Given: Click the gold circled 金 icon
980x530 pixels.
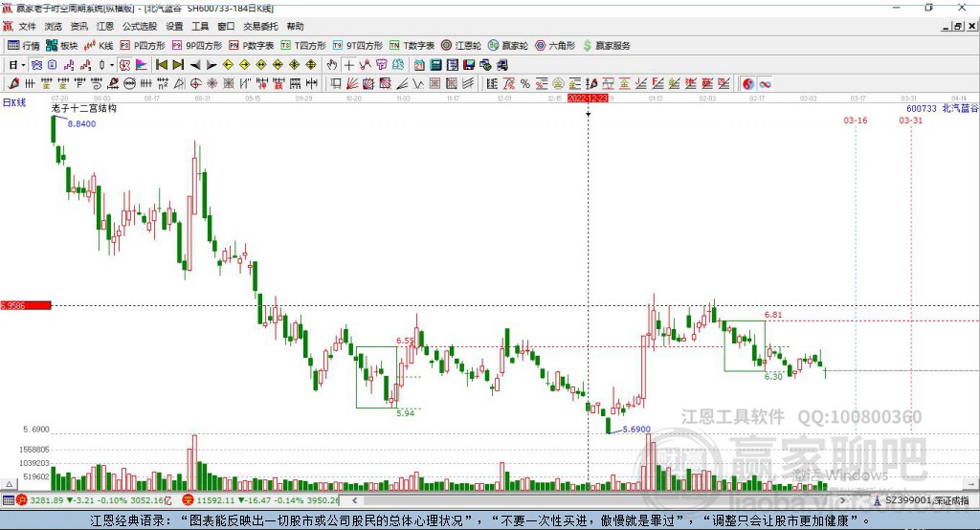Looking at the screenshot, I should 558,84.
